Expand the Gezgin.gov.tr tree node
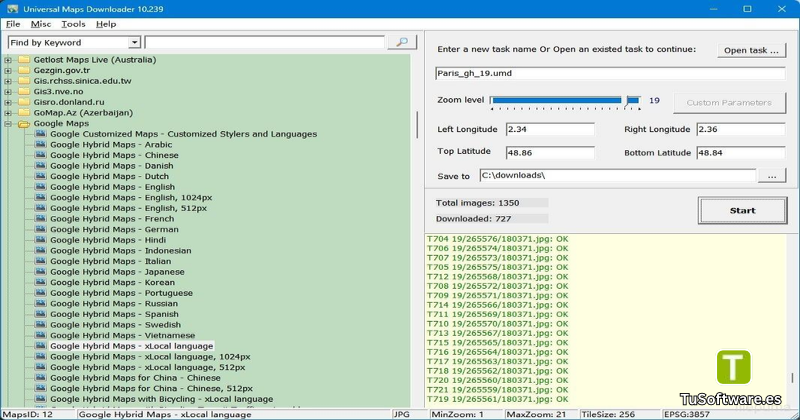The height and width of the screenshot is (420, 800). coord(8,70)
